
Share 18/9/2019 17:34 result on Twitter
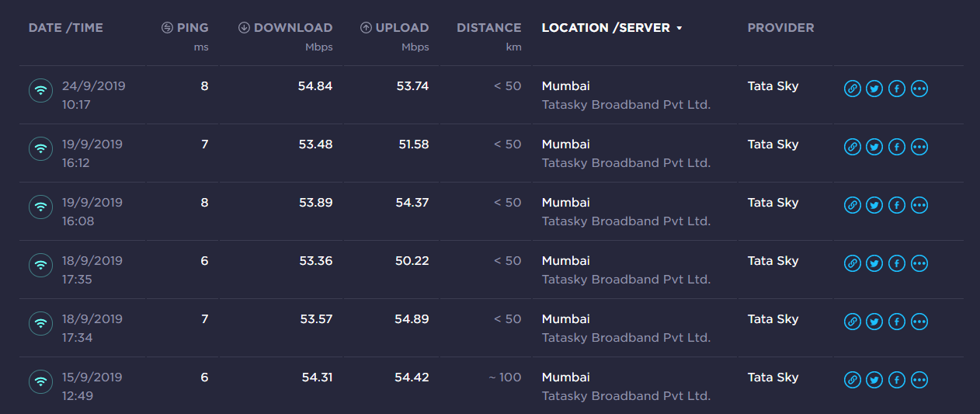(x=874, y=322)
